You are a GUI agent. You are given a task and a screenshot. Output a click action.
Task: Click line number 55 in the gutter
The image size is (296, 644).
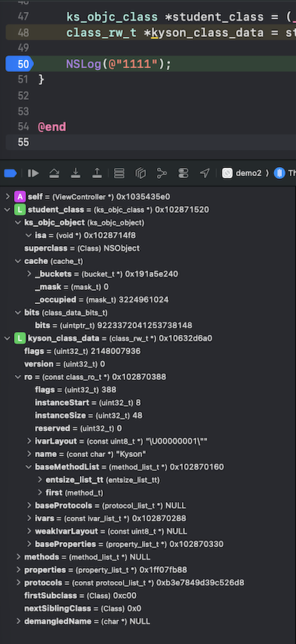pos(24,142)
